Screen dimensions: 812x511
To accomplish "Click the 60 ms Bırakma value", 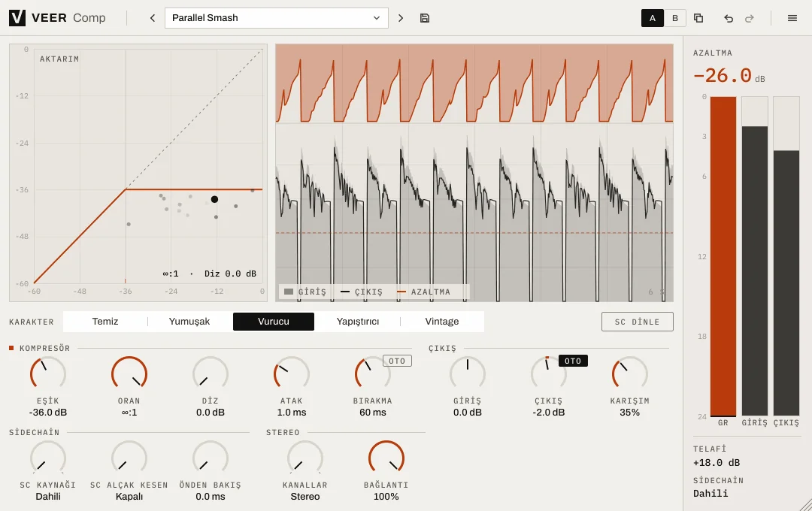I will pyautogui.click(x=373, y=413).
